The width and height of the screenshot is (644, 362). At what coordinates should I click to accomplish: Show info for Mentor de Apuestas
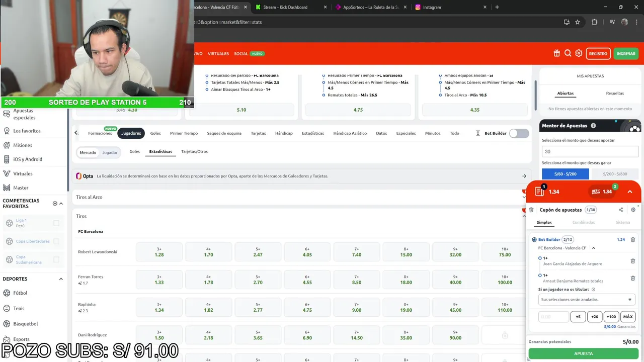(593, 126)
